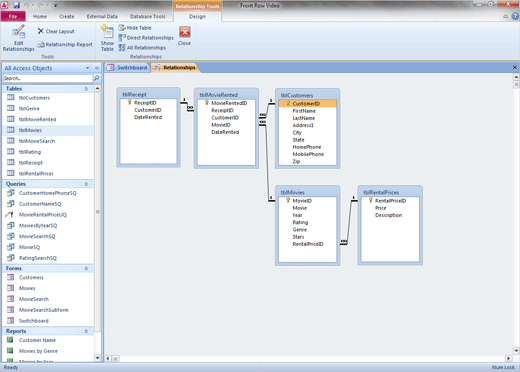
Task: Select CustomerHomePhoneSQ query
Action: coord(48,193)
